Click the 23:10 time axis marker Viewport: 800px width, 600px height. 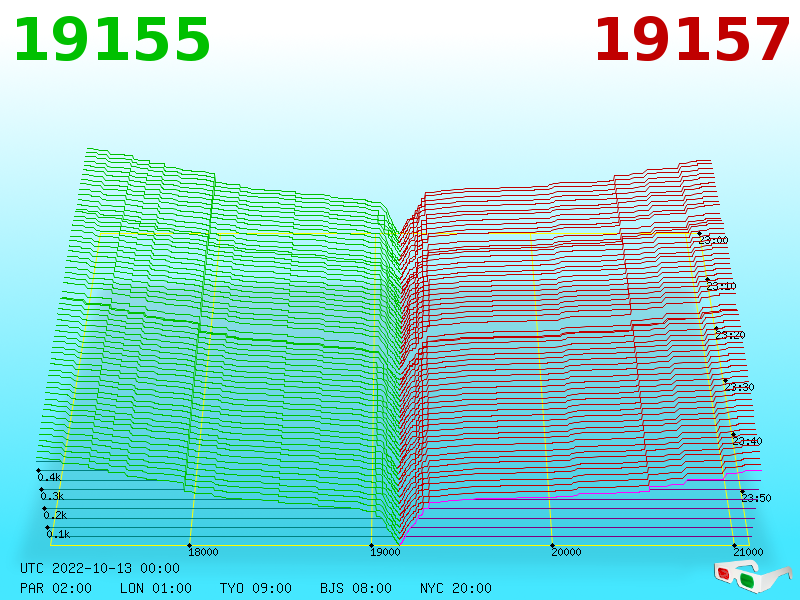[721, 286]
